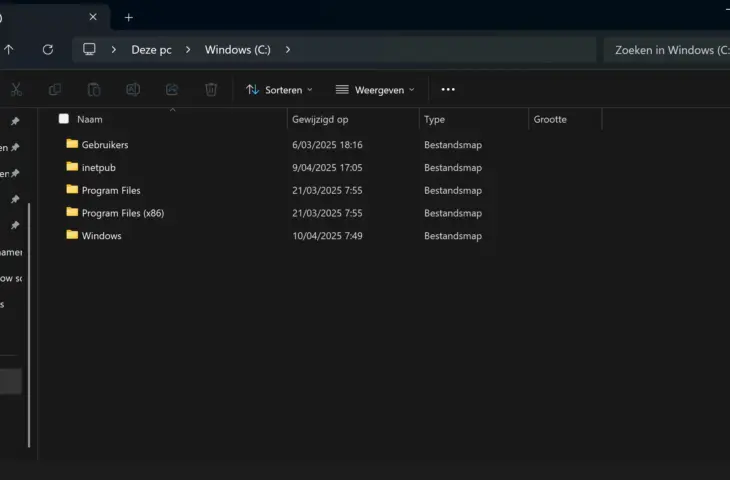Click the delete trash bin icon
730x480 pixels.
(211, 89)
